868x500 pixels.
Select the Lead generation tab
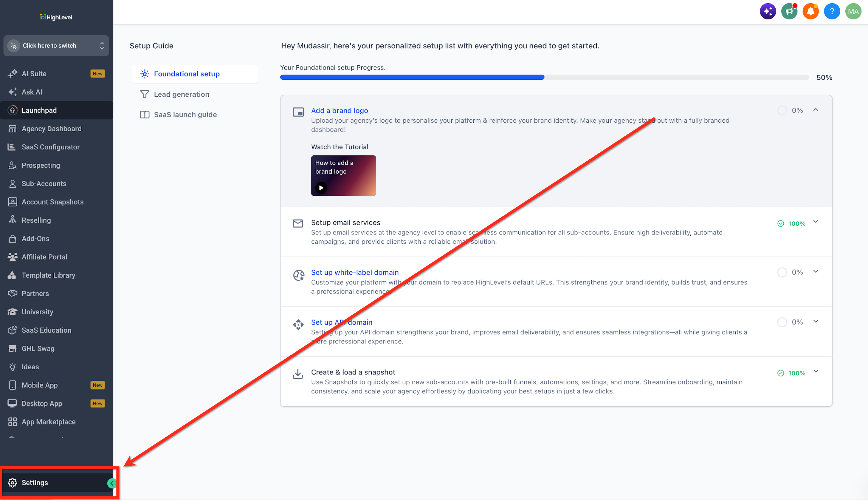pos(195,94)
